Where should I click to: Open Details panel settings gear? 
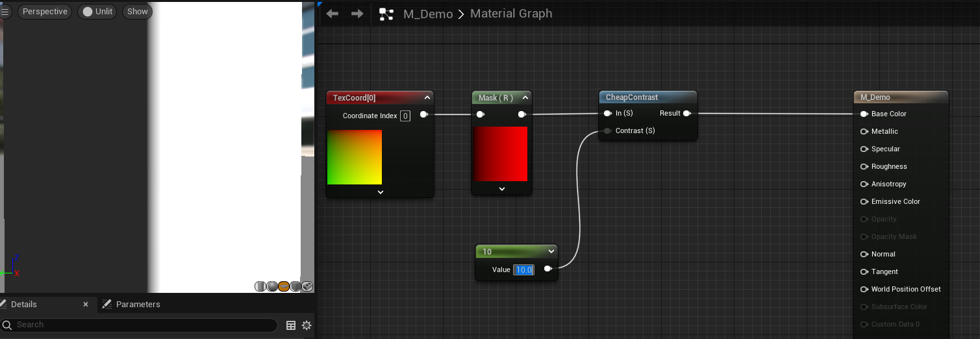(x=307, y=325)
